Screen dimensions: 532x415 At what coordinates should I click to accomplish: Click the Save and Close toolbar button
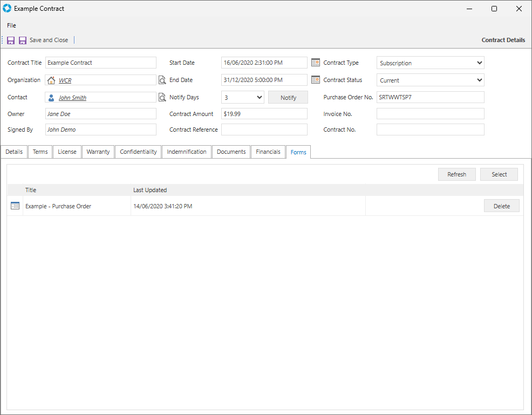[43, 40]
